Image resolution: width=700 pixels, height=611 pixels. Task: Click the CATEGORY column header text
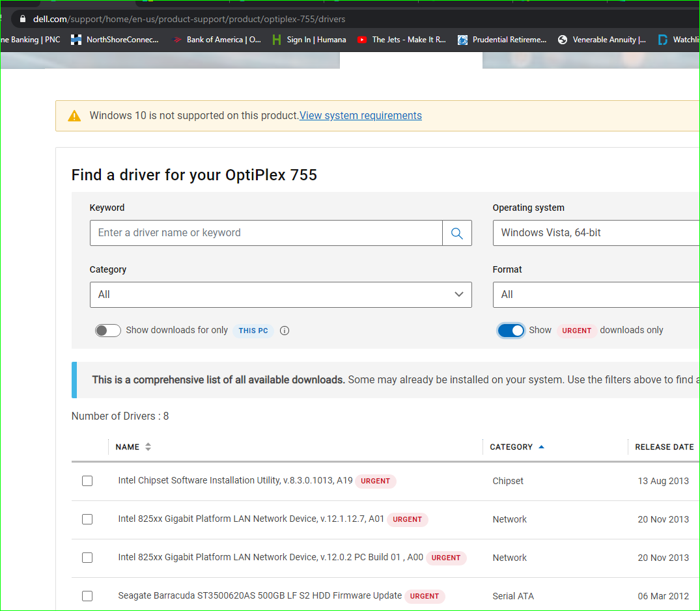coord(511,447)
